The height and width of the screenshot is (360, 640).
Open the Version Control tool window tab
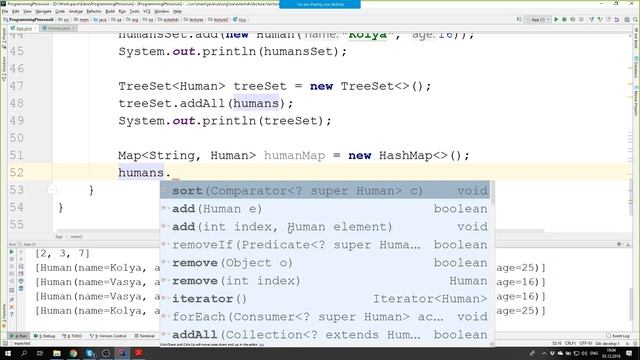[x=108, y=336]
